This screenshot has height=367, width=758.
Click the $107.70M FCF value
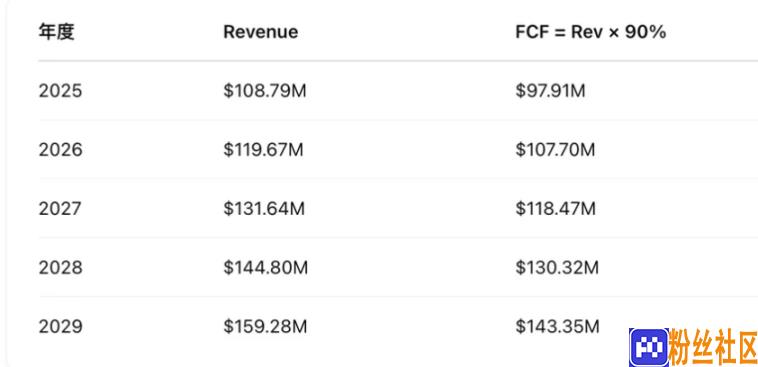(555, 150)
